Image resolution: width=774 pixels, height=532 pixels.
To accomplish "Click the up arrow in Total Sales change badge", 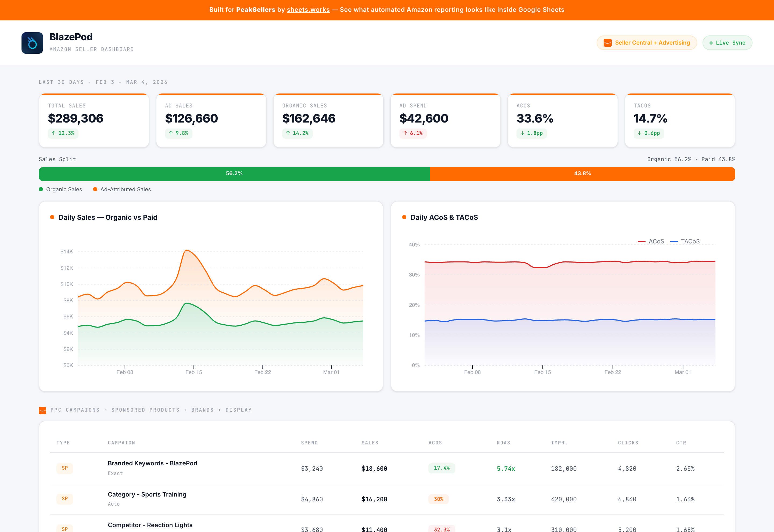I will pyautogui.click(x=54, y=133).
